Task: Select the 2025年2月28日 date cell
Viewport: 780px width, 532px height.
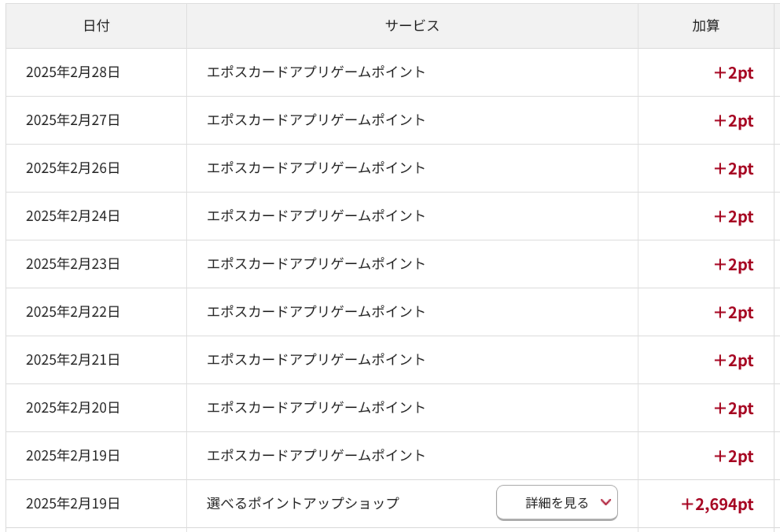Action: click(73, 72)
